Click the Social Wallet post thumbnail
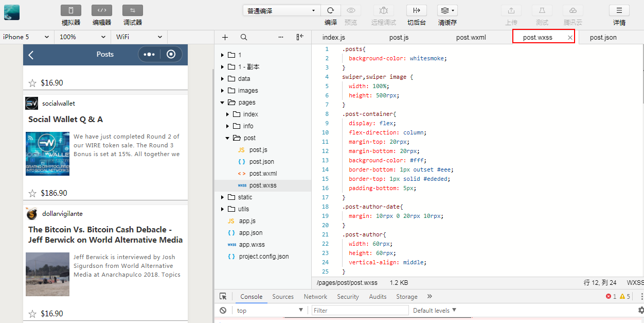The image size is (644, 323). (x=47, y=154)
